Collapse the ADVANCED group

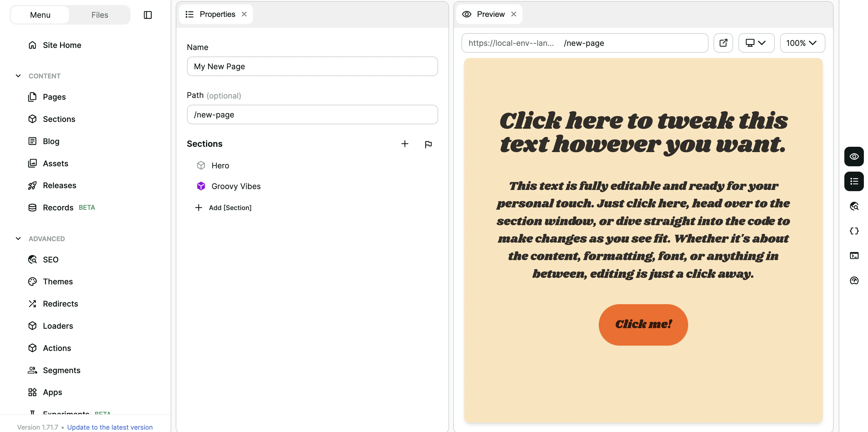pos(19,238)
